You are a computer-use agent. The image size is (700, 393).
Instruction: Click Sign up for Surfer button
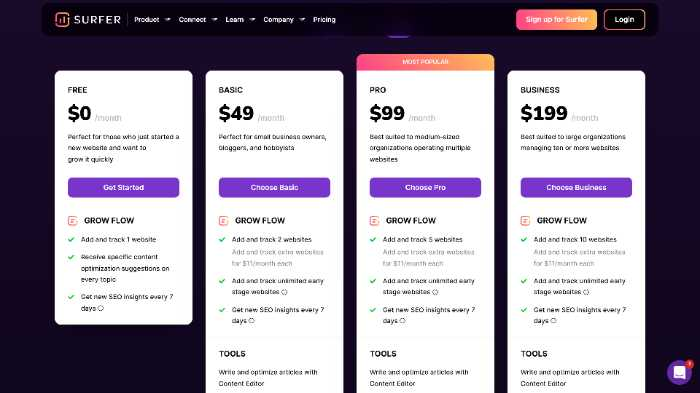click(556, 20)
